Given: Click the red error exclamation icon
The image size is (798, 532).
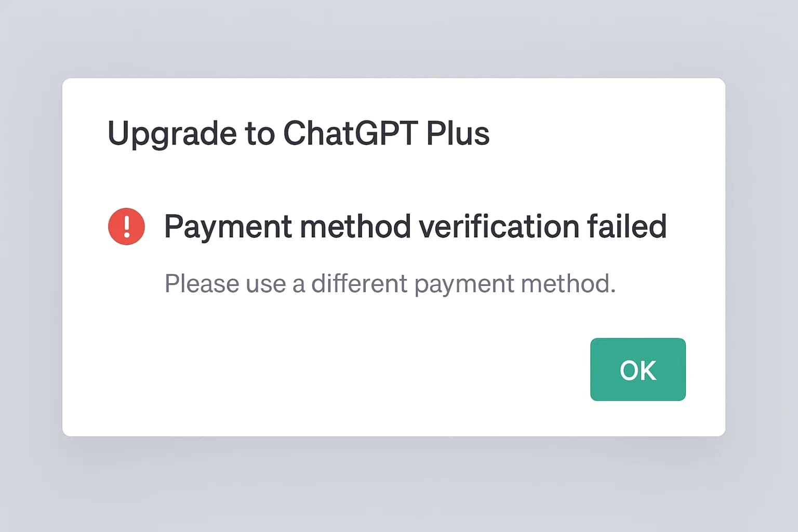Looking at the screenshot, I should (x=126, y=227).
